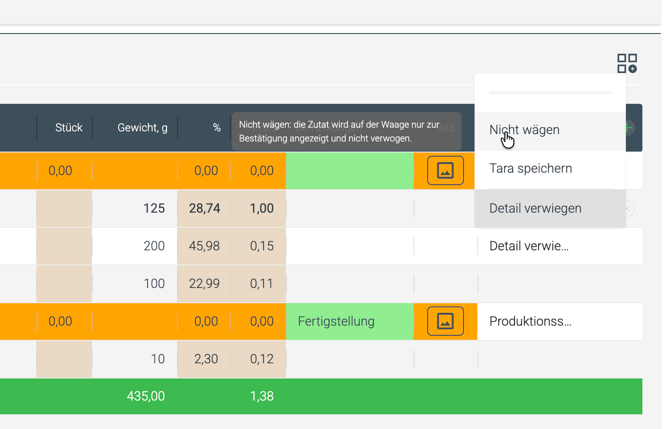Screen dimensions: 670x429
Task: Click the 'Stück' column header
Action: [69, 127]
